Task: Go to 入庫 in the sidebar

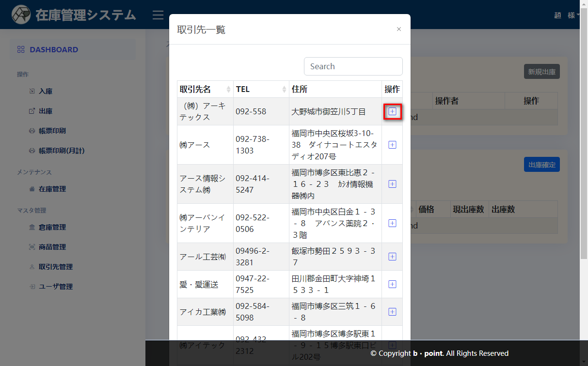Action: pos(46,91)
